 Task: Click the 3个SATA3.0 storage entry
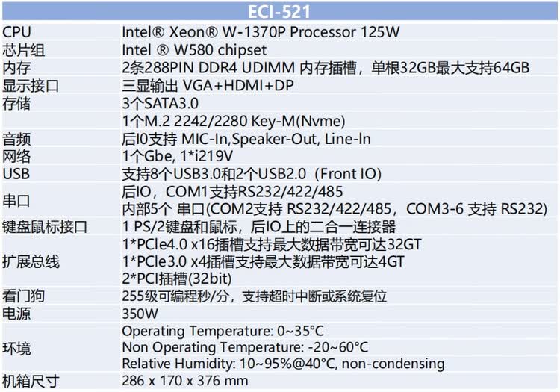(158, 104)
